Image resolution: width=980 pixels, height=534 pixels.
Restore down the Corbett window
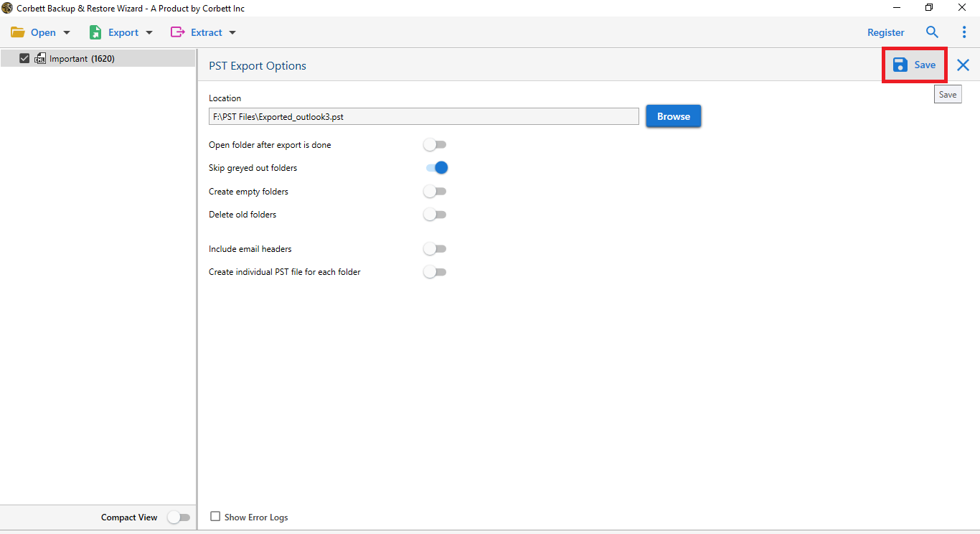(x=929, y=8)
